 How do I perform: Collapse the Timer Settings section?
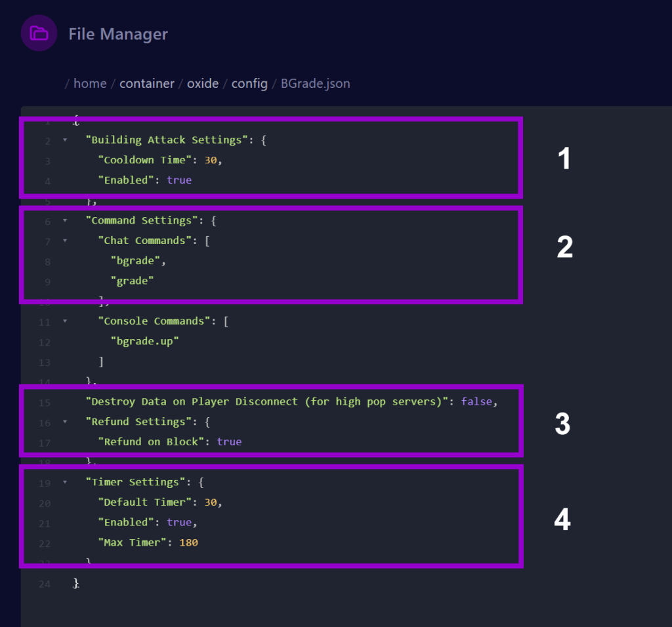pos(64,482)
